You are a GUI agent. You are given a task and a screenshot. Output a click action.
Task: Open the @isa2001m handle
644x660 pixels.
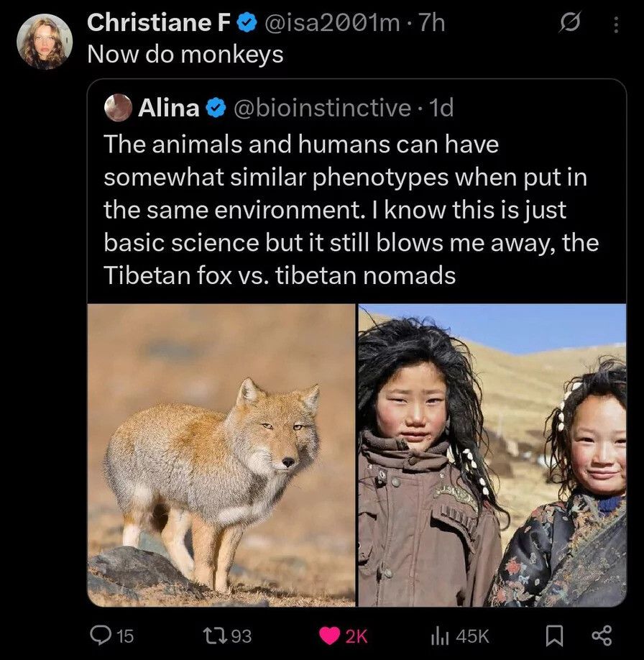[x=333, y=24]
